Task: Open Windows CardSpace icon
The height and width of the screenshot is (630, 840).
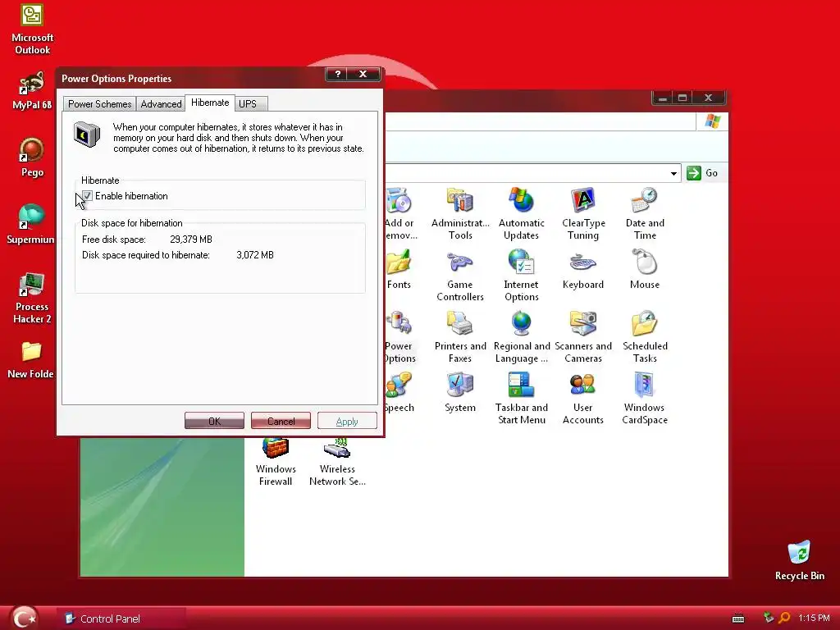Action: (x=645, y=398)
